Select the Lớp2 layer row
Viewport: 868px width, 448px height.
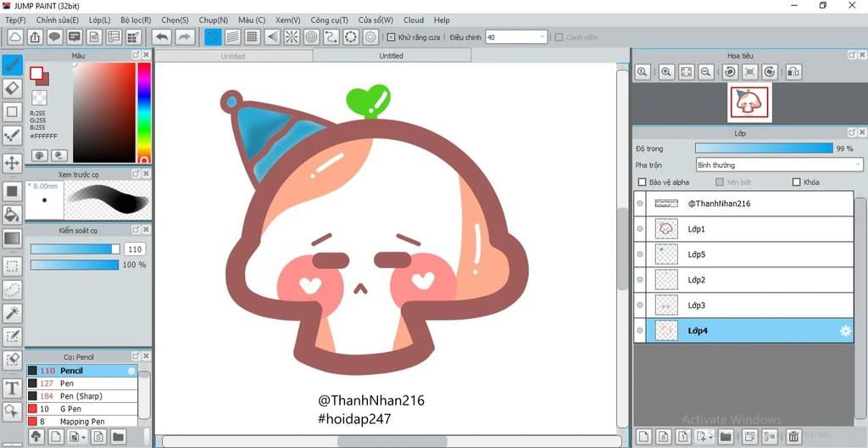743,280
